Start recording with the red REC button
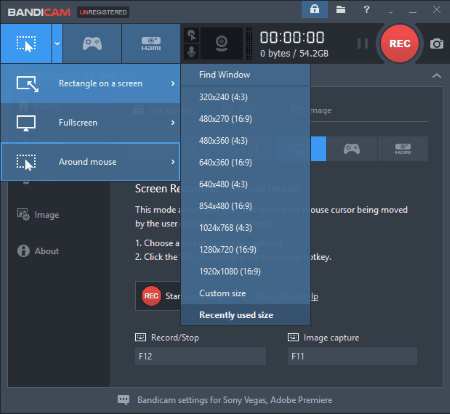 pos(400,44)
